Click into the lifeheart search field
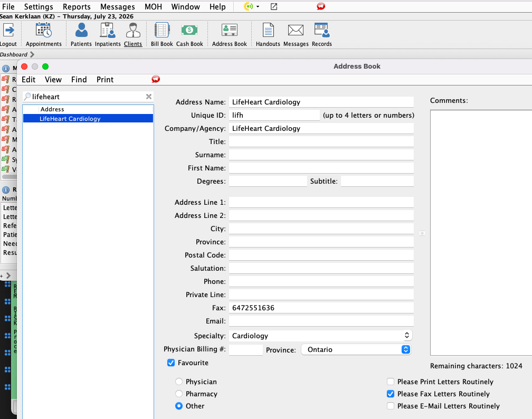The image size is (532, 419). 88,97
